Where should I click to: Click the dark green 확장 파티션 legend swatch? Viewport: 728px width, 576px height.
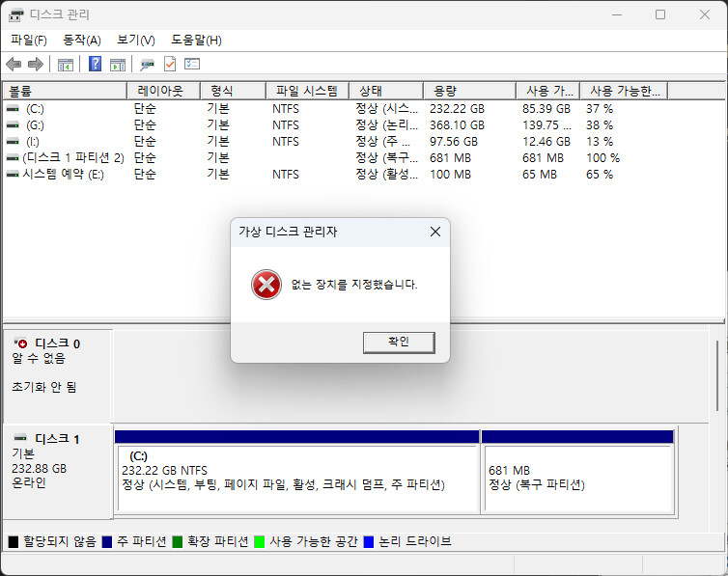(178, 541)
